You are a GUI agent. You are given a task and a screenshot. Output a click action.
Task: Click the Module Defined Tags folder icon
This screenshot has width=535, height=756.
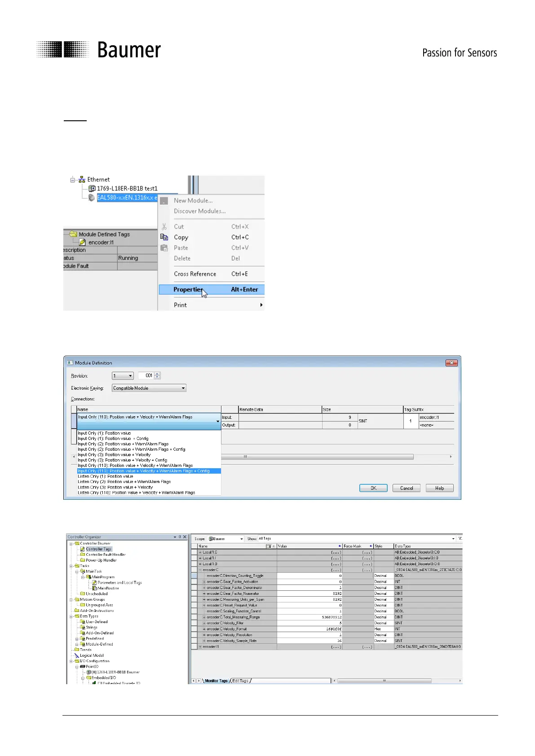[74, 234]
